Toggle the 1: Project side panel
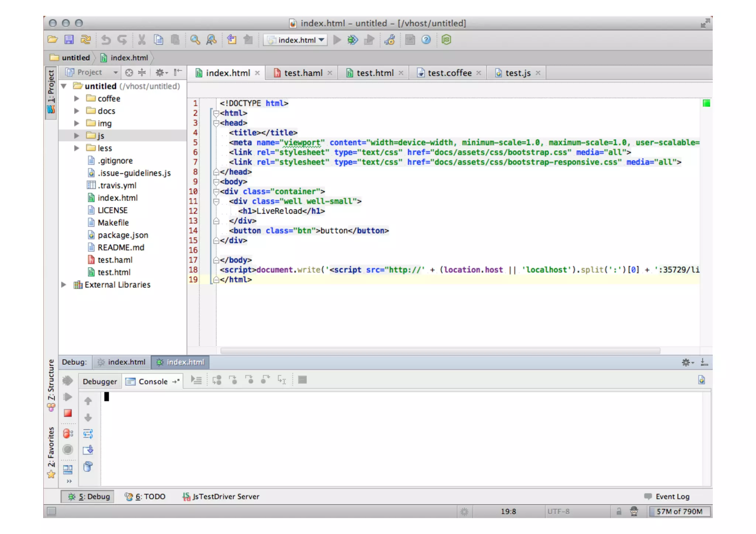Screen dimensions: 756x534 [x=51, y=92]
